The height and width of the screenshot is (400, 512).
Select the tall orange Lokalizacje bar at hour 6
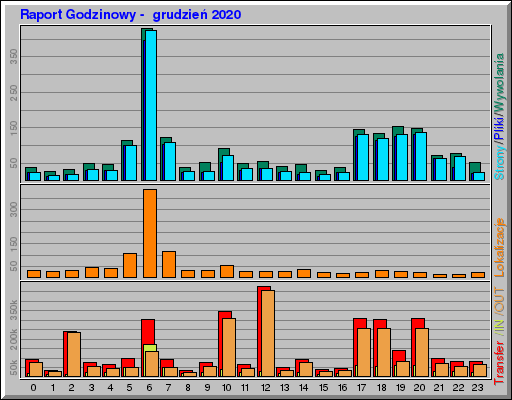click(x=150, y=233)
